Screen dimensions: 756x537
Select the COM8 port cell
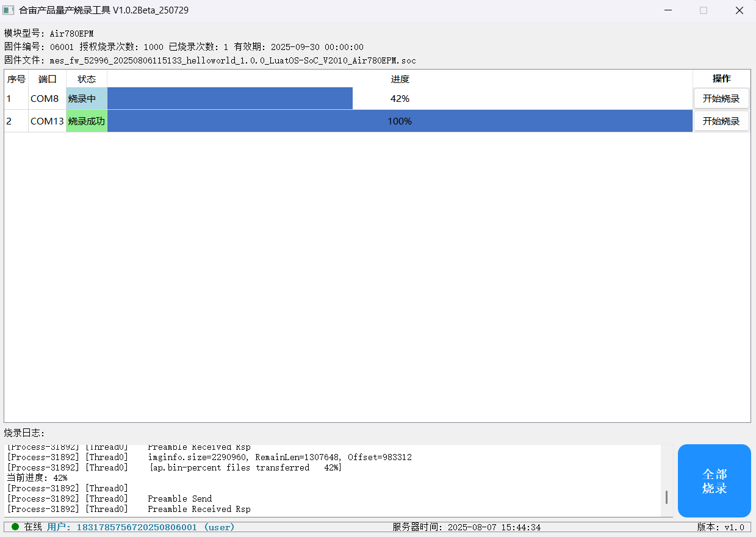click(x=48, y=98)
